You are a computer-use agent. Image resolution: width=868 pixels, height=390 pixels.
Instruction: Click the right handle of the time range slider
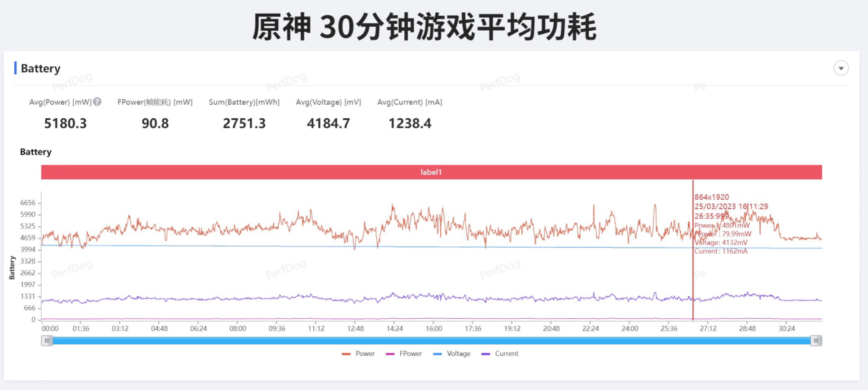(x=816, y=340)
